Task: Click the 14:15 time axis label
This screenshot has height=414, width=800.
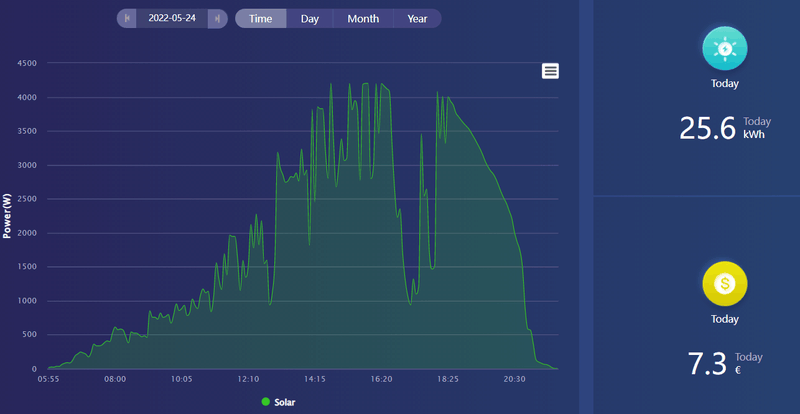Action: [315, 379]
